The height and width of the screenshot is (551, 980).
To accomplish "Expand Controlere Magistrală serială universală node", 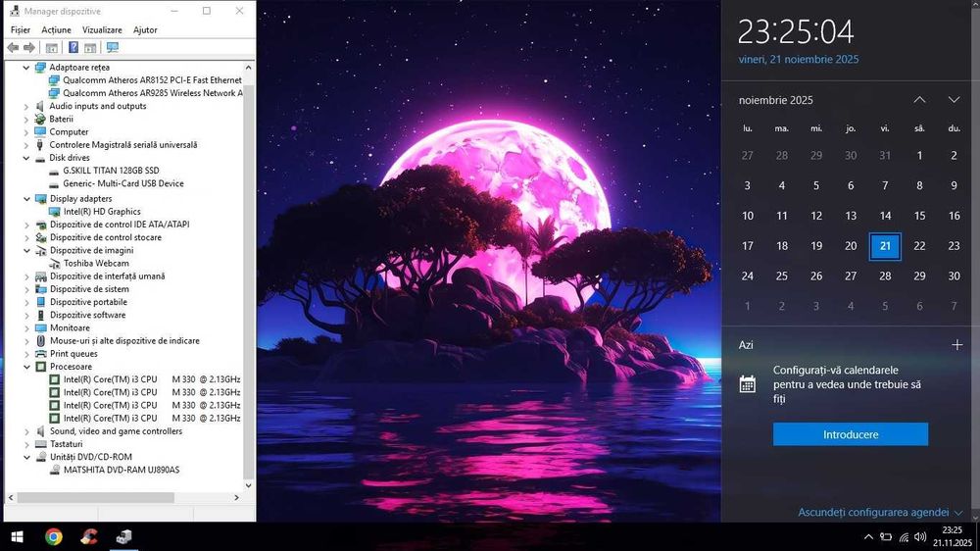I will coord(26,145).
